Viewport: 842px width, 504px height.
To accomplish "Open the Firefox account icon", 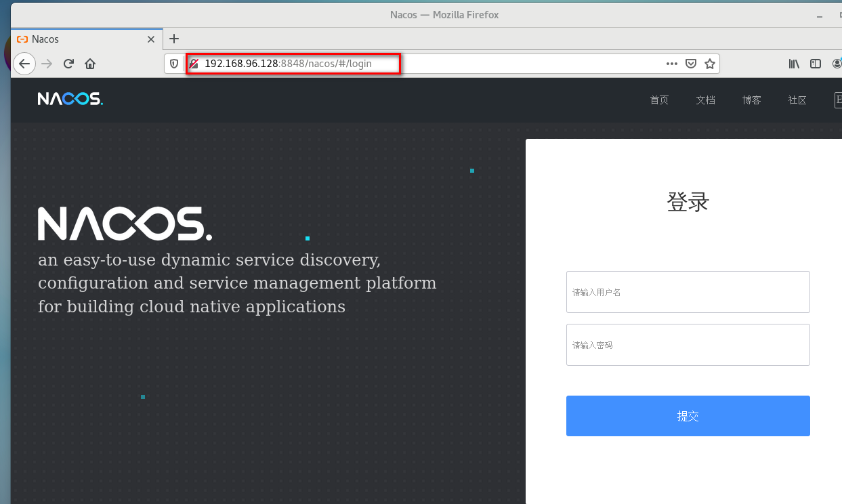I will tap(837, 64).
